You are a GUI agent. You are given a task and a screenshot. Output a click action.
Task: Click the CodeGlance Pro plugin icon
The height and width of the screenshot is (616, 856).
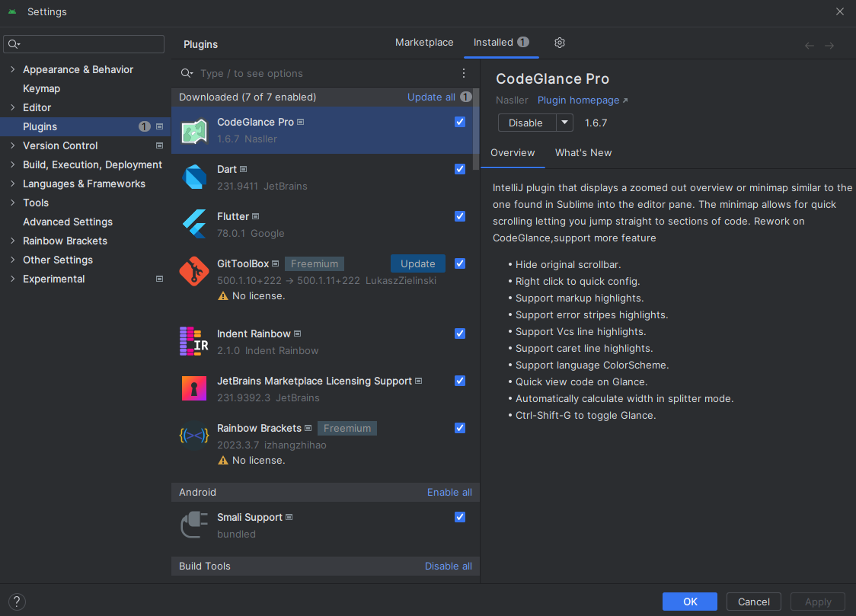coord(194,131)
